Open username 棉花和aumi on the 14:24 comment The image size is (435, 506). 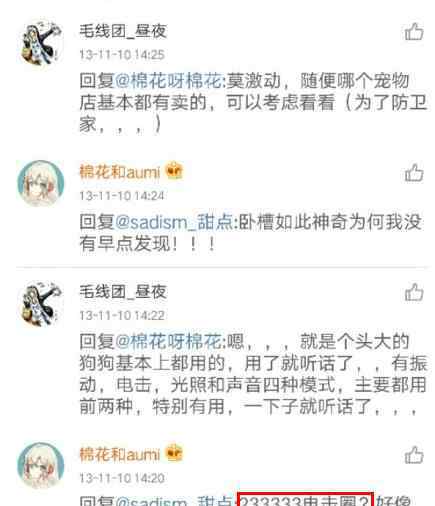point(120,172)
